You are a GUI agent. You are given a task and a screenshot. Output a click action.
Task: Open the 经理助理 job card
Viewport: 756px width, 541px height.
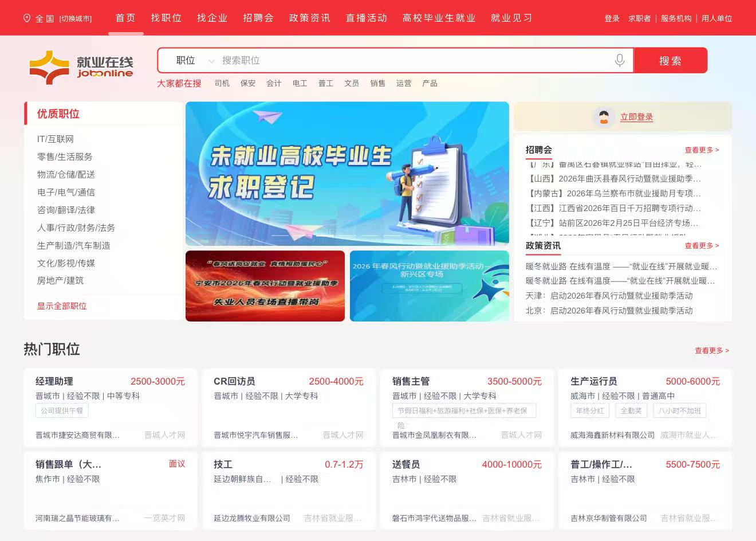click(x=110, y=407)
